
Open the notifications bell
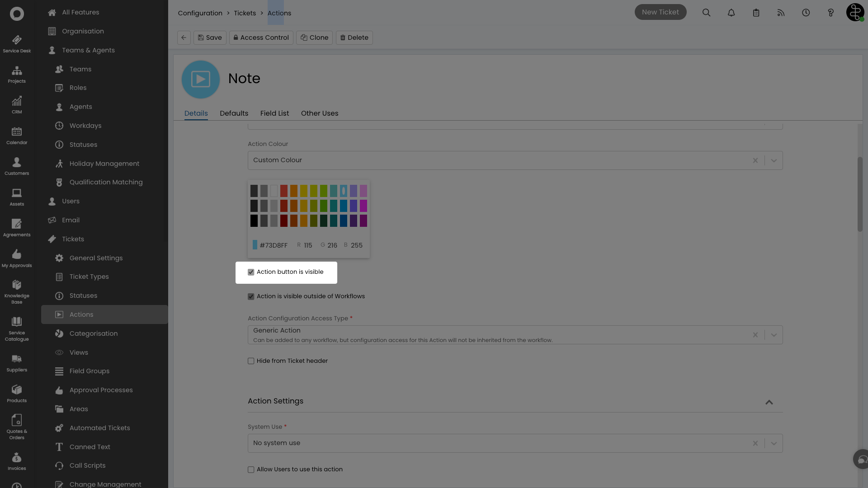point(731,13)
